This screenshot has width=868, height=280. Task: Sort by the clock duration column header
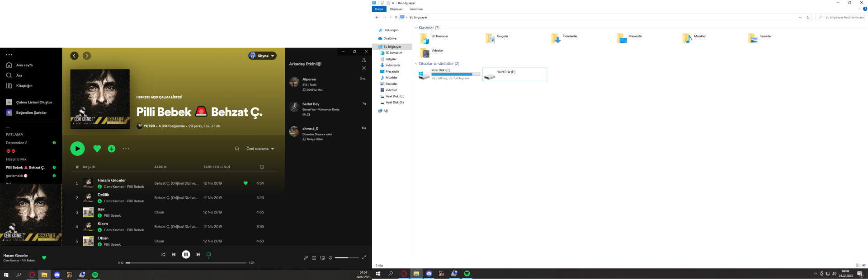(x=262, y=167)
